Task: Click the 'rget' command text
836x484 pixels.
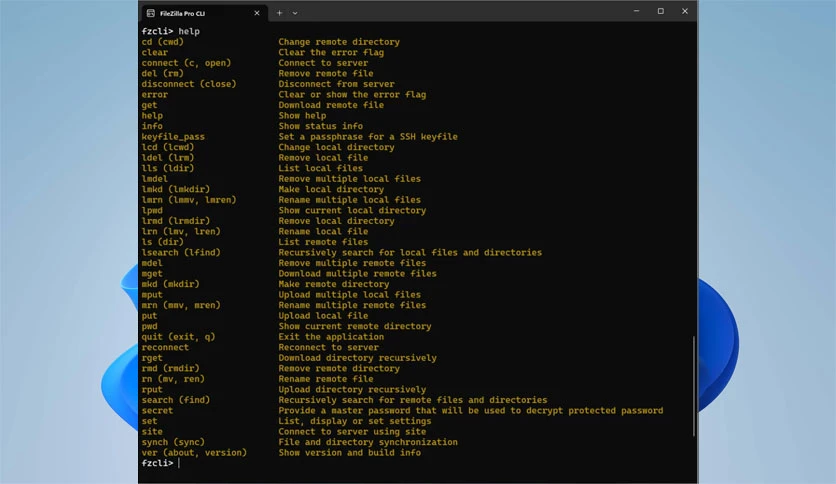Action: pyautogui.click(x=152, y=358)
